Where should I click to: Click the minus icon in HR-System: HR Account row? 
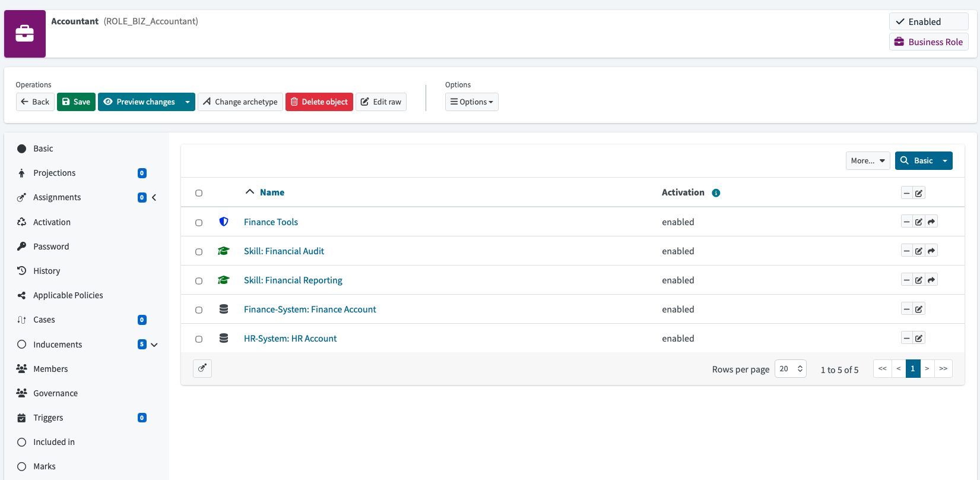(x=906, y=338)
